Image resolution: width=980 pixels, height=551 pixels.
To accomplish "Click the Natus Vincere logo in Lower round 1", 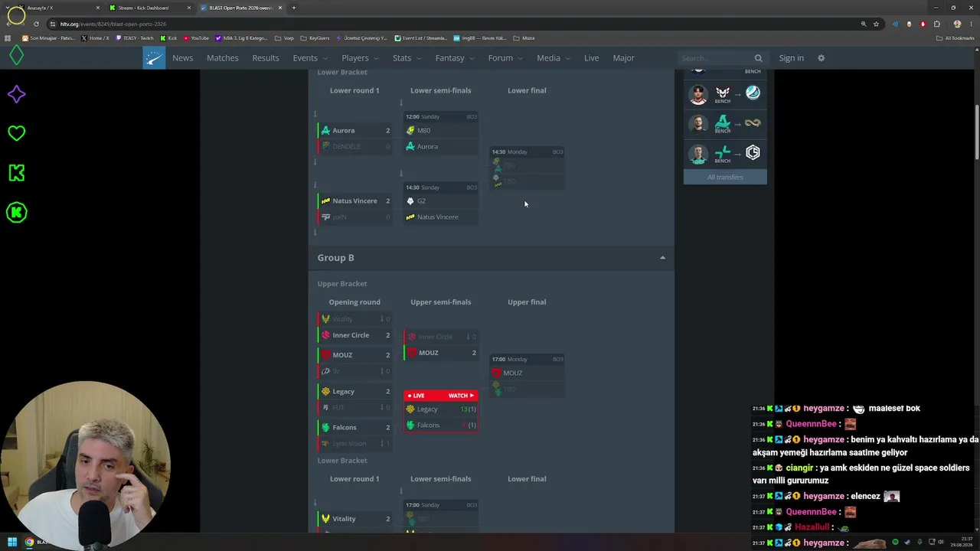I will coord(325,201).
